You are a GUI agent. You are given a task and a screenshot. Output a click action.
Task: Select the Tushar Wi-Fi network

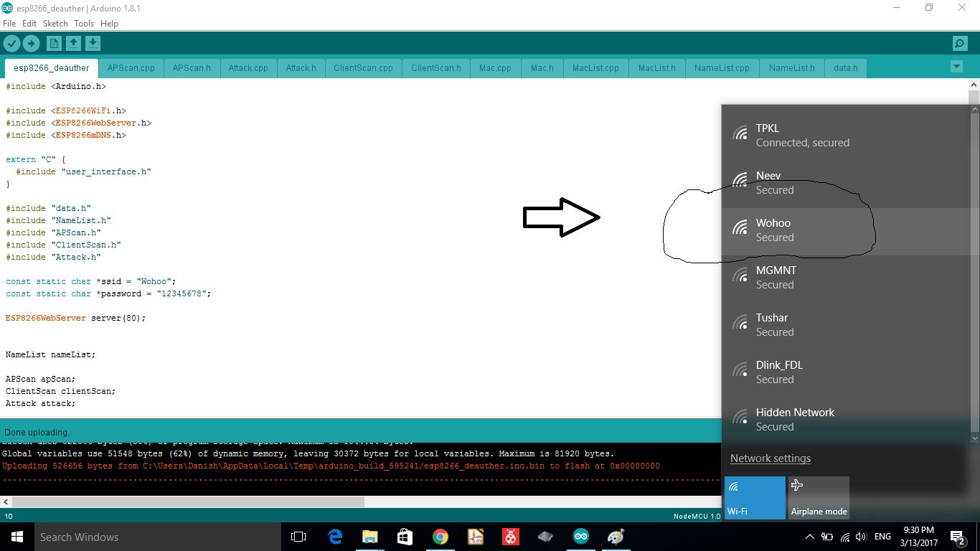[x=846, y=325]
